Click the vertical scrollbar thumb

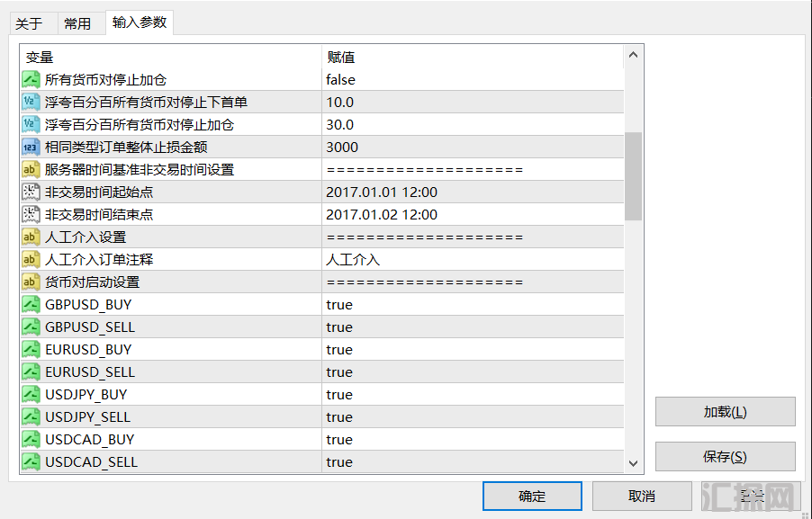pos(633,175)
